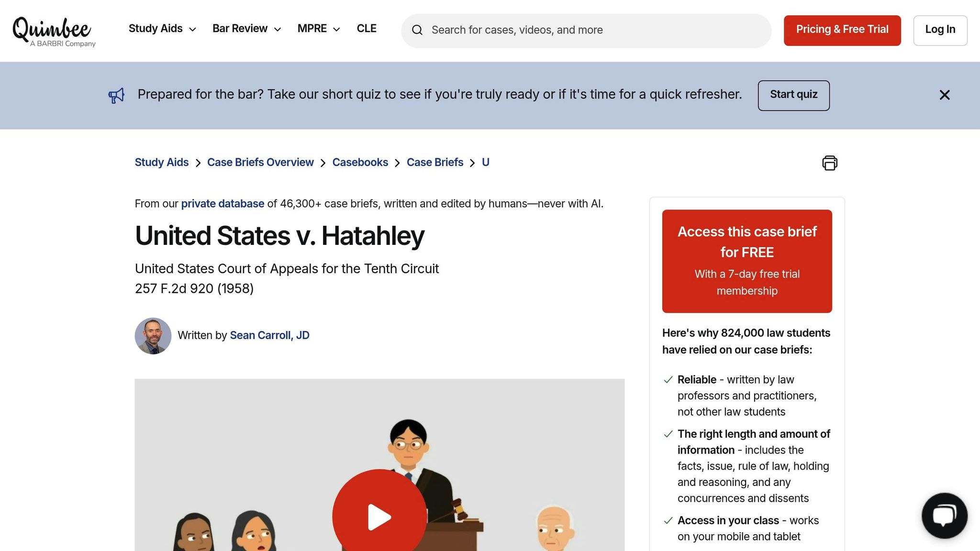This screenshot has height=551, width=980.
Task: Open the chat support bubble
Action: (945, 516)
